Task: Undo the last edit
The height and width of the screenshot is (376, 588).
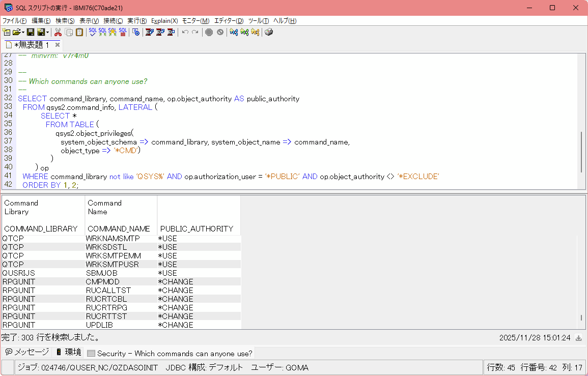Action: coord(185,32)
